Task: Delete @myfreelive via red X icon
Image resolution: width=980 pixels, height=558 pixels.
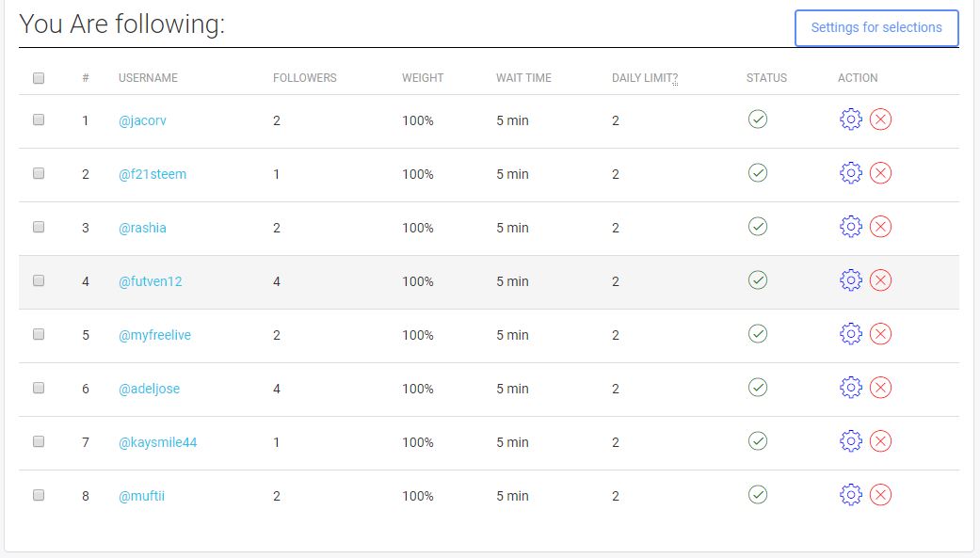Action: pos(880,334)
